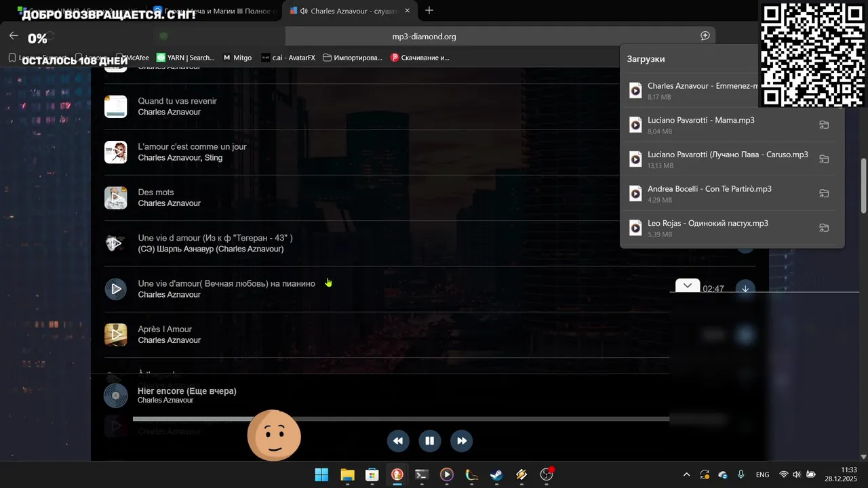Select the title L'amour c'est comme un jour
The height and width of the screenshot is (488, 868).
(192, 146)
